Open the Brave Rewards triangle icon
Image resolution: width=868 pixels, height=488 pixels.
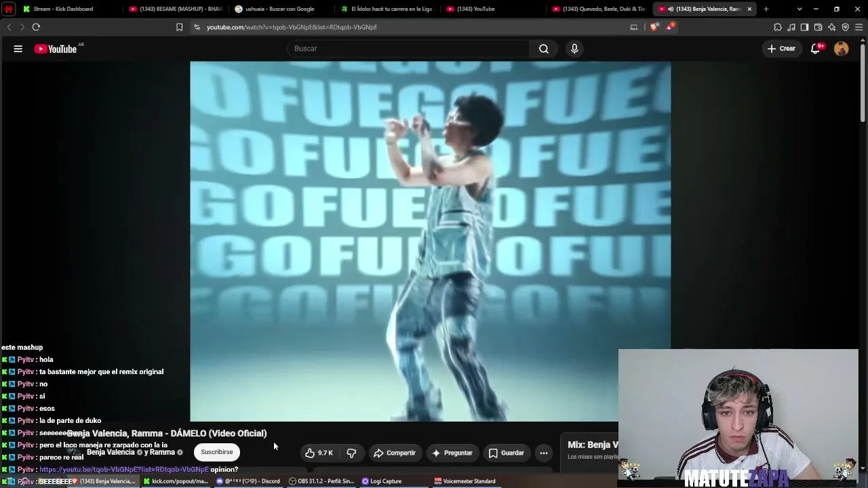(670, 27)
